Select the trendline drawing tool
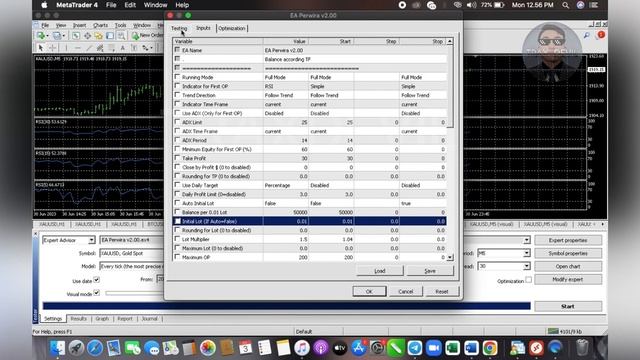The image size is (640, 360). coord(89,48)
